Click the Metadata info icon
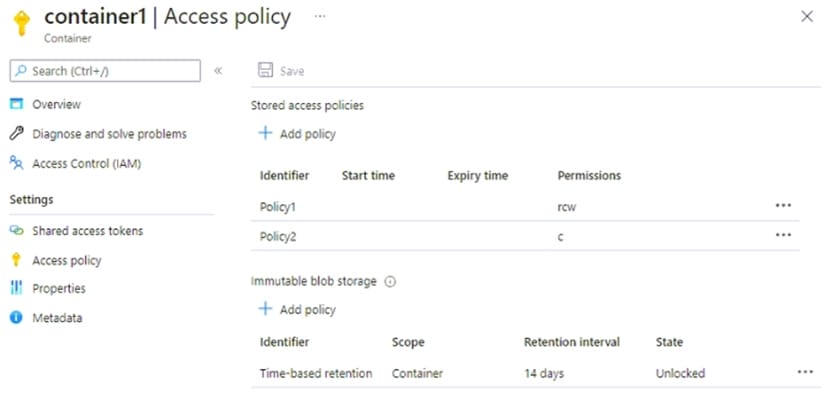830x399 pixels. pos(16,318)
